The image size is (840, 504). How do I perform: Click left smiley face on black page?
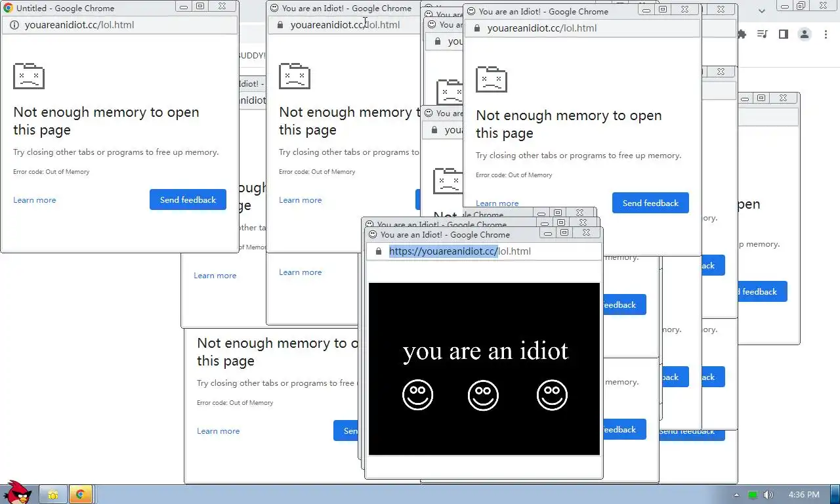pos(417,395)
